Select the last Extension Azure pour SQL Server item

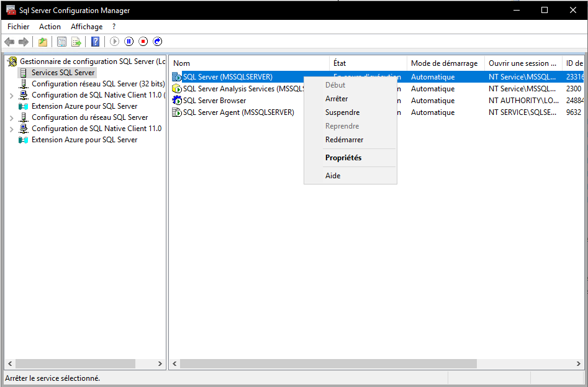coord(84,140)
